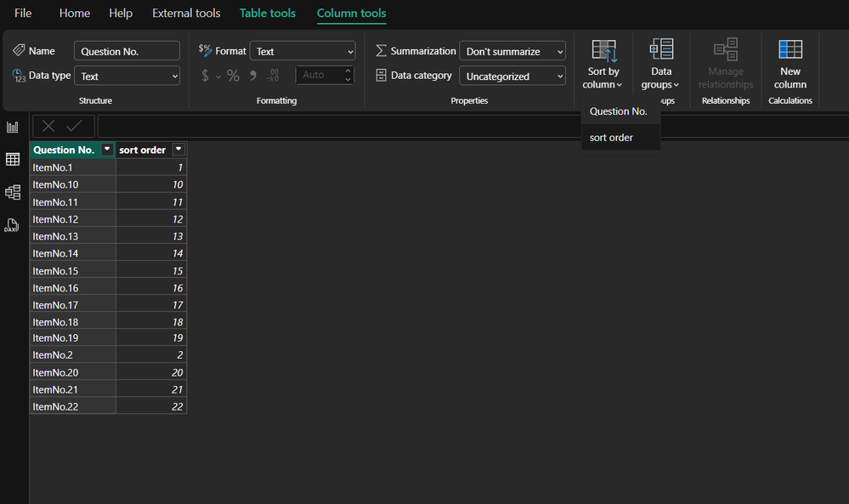Viewport: 849px width, 504px height.
Task: Open the DAX query view from the sidebar
Action: pos(11,225)
